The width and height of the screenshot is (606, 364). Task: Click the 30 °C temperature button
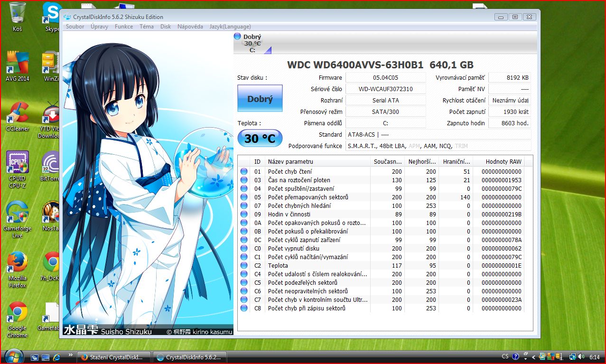pos(260,139)
